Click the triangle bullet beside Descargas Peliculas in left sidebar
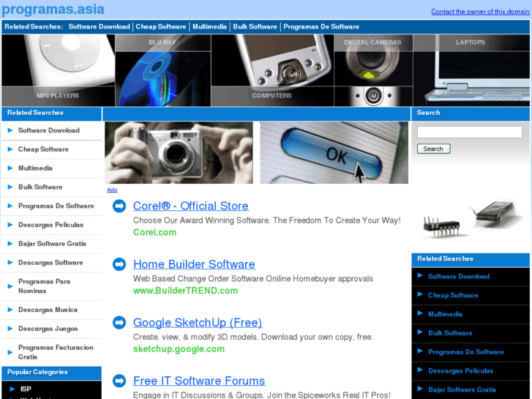The image size is (532, 399). pyautogui.click(x=10, y=225)
